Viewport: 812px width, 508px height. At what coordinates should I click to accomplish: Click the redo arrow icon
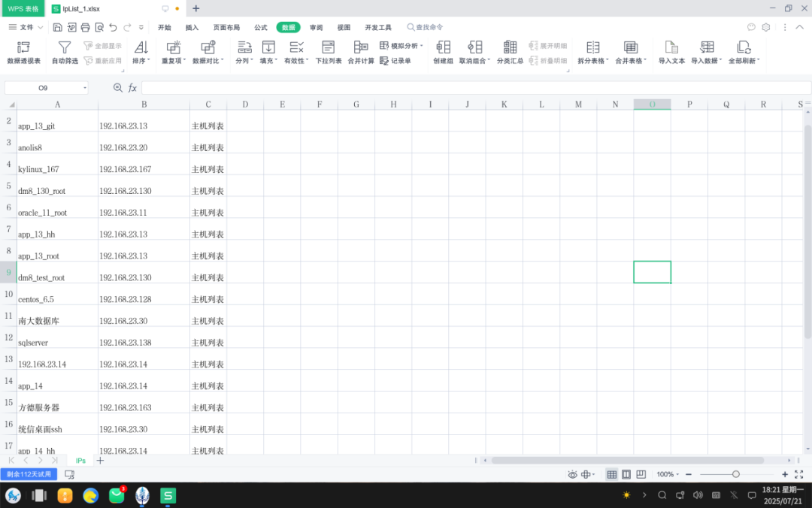(x=127, y=28)
